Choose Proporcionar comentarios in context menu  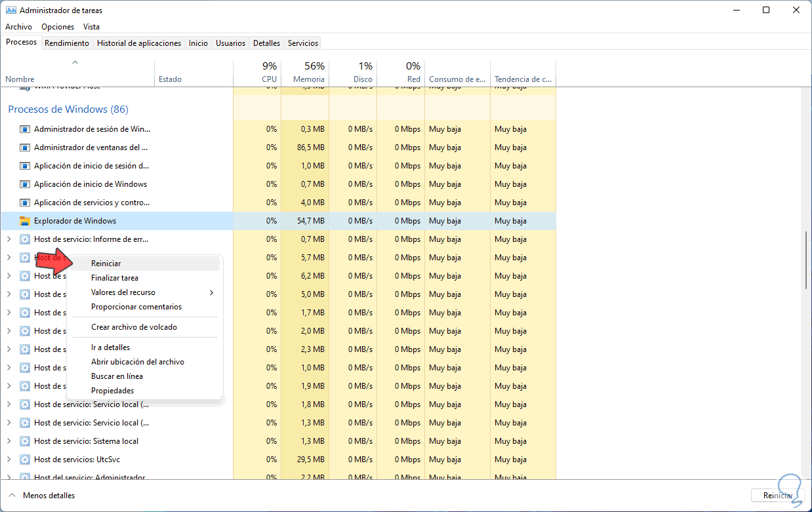(x=145, y=307)
